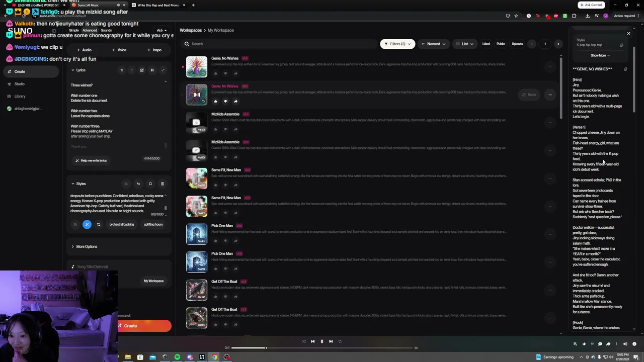644x362 pixels.
Task: Pause the current song
Action: tap(321, 341)
